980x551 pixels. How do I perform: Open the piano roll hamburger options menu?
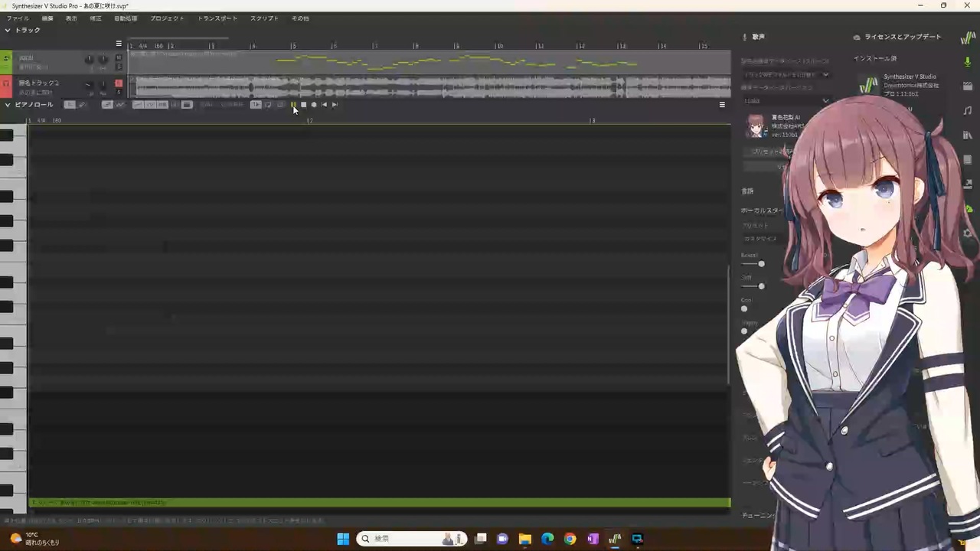pos(722,105)
